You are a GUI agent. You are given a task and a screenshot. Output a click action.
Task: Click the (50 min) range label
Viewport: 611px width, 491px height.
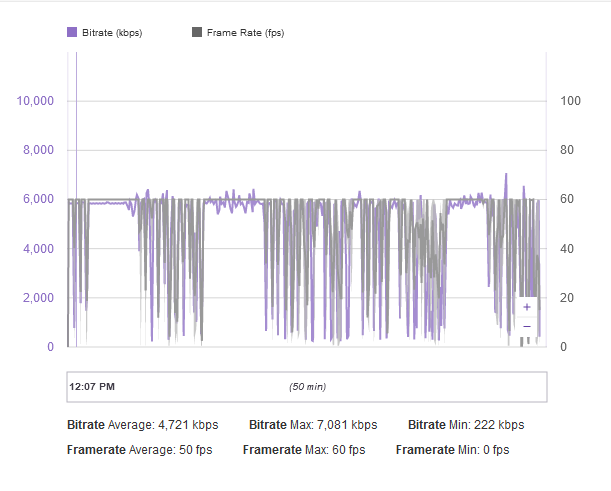coord(307,386)
